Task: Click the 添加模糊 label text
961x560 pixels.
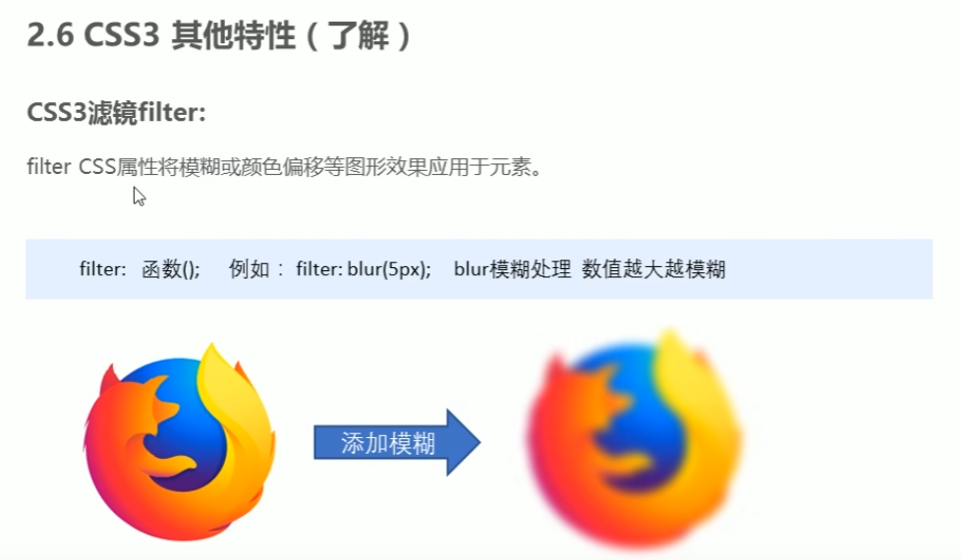Action: (388, 443)
